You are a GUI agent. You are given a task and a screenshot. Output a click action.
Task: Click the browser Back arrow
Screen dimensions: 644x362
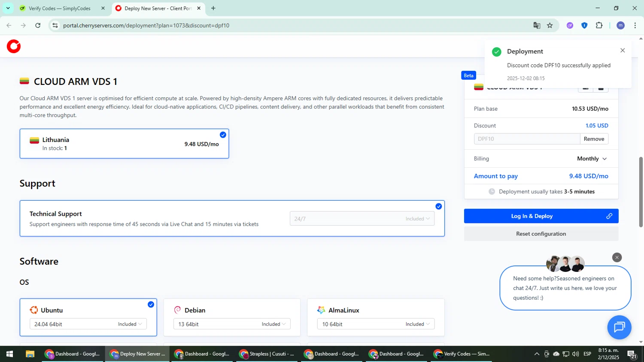tap(9, 25)
